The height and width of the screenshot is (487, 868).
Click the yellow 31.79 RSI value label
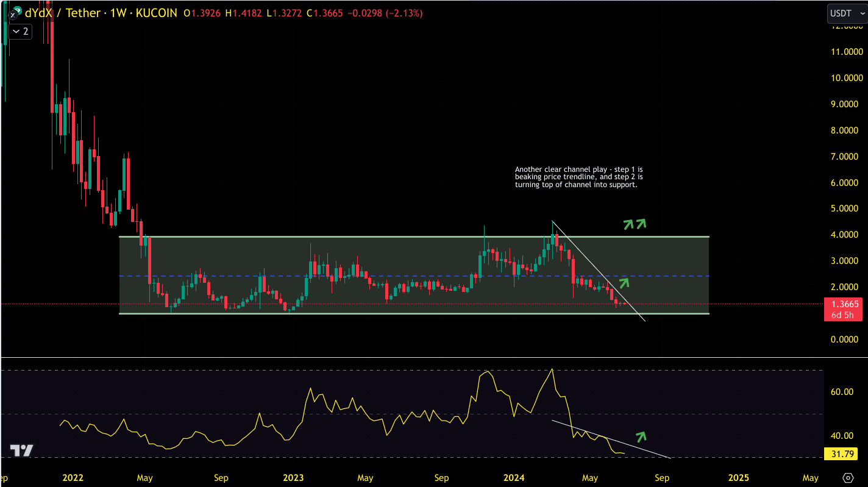pyautogui.click(x=841, y=454)
